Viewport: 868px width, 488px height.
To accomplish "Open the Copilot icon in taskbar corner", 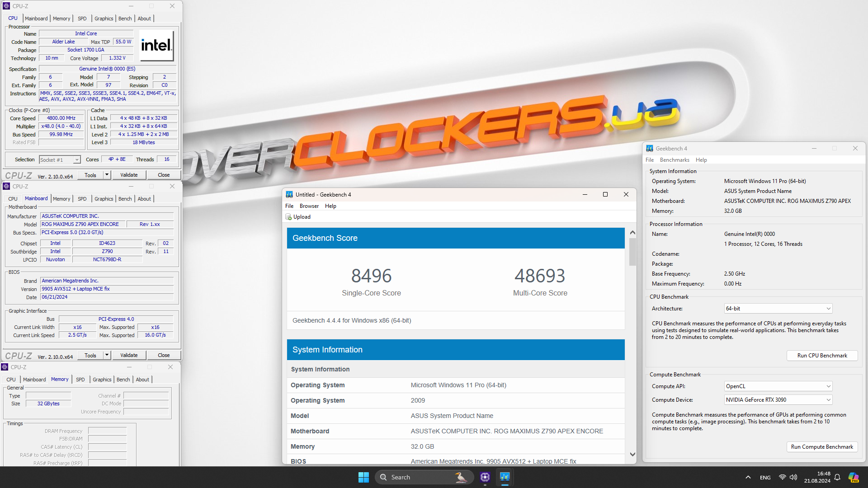I will [854, 477].
